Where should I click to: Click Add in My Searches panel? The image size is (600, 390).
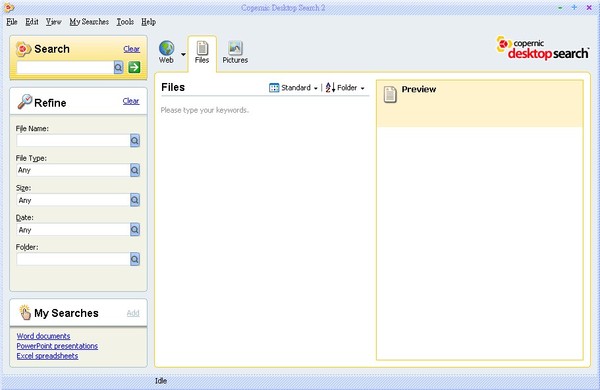(133, 313)
